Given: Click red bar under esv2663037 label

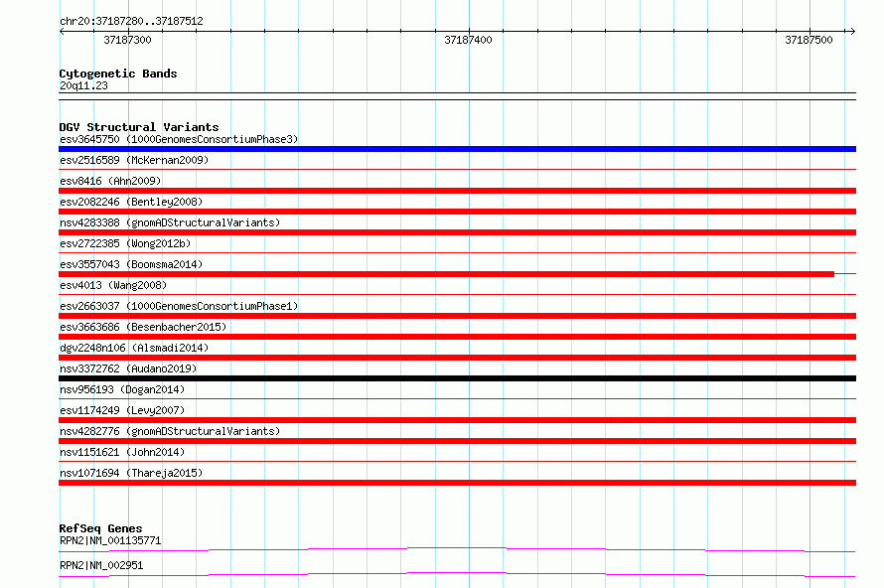Looking at the screenshot, I should pyautogui.click(x=457, y=316).
